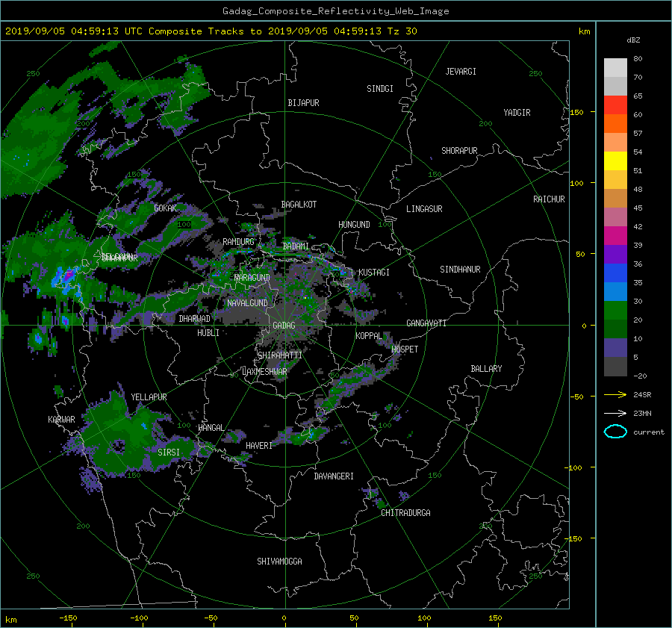Click the BAGALKOT city label
Viewport: 672px width, 628px height.
point(299,205)
